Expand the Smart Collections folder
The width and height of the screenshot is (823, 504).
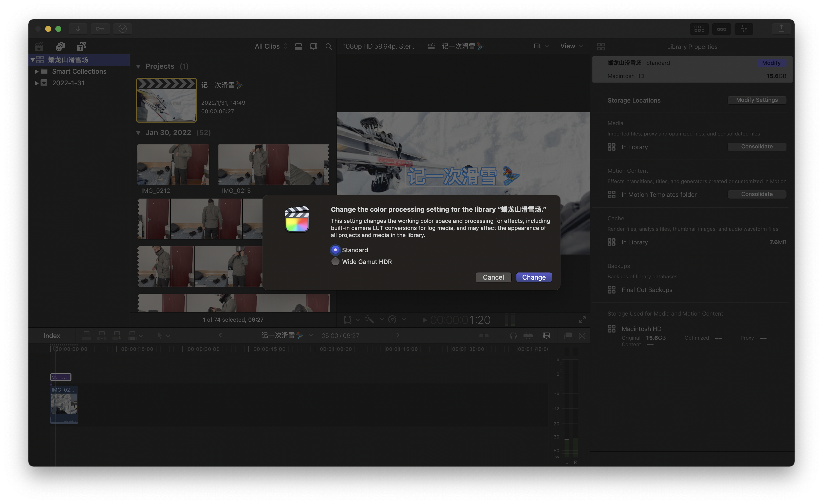(x=37, y=71)
